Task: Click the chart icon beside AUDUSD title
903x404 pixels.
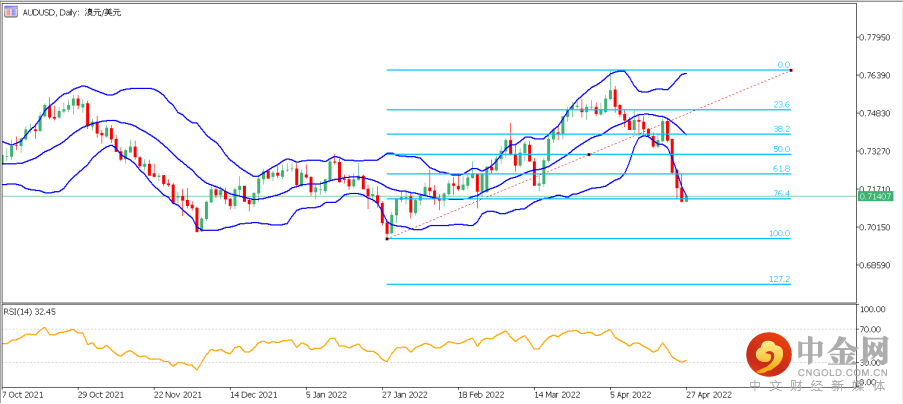Action: (x=10, y=12)
